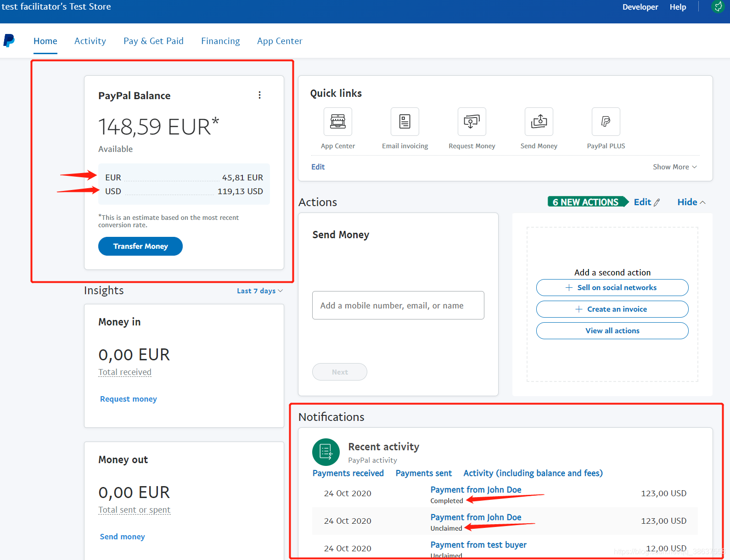Click Edit under Quick links
Image resolution: width=730 pixels, height=560 pixels.
point(318,167)
